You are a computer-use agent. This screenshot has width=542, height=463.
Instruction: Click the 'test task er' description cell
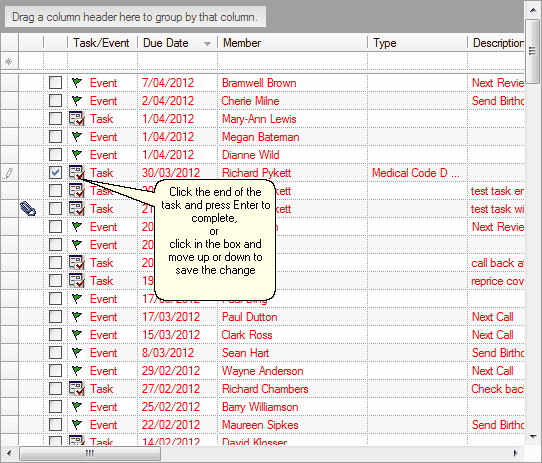(497, 191)
